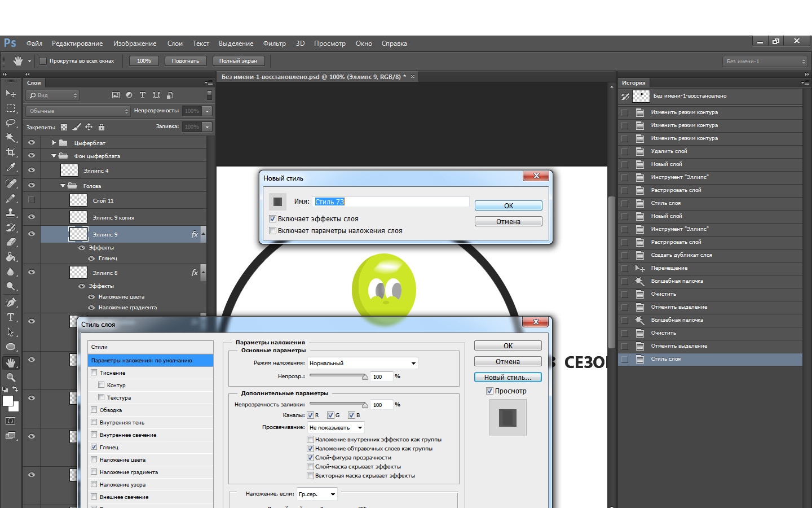Select the Lasso tool
This screenshot has height=508, width=812.
[11, 122]
